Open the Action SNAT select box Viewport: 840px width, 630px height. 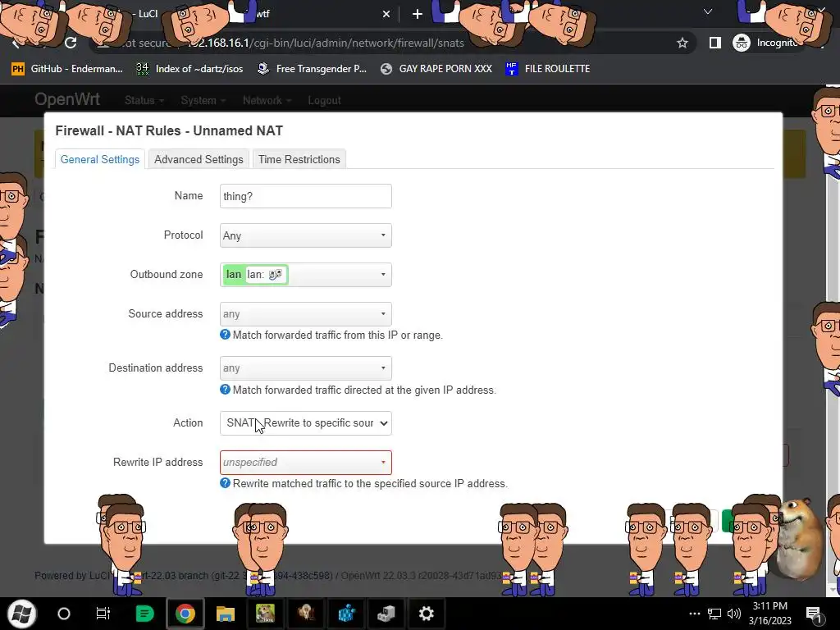coord(305,423)
